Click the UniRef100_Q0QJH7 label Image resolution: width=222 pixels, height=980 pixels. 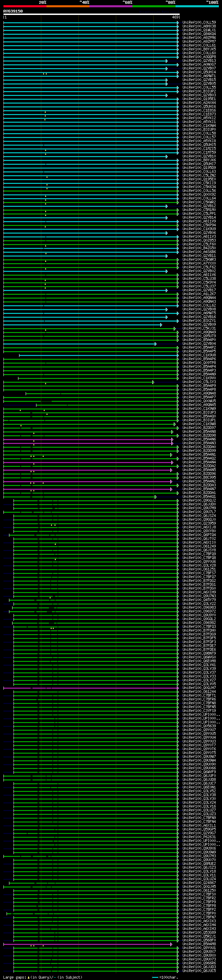coord(199,688)
